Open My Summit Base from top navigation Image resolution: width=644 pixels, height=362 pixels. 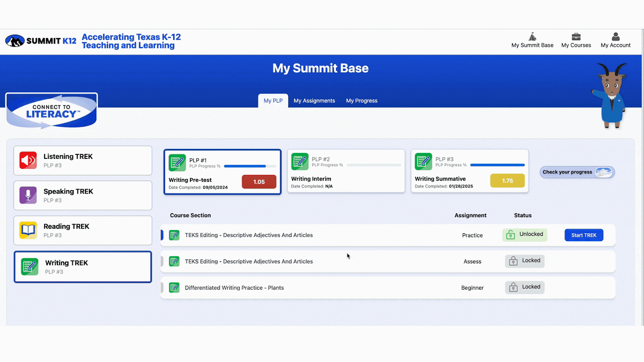(x=532, y=41)
